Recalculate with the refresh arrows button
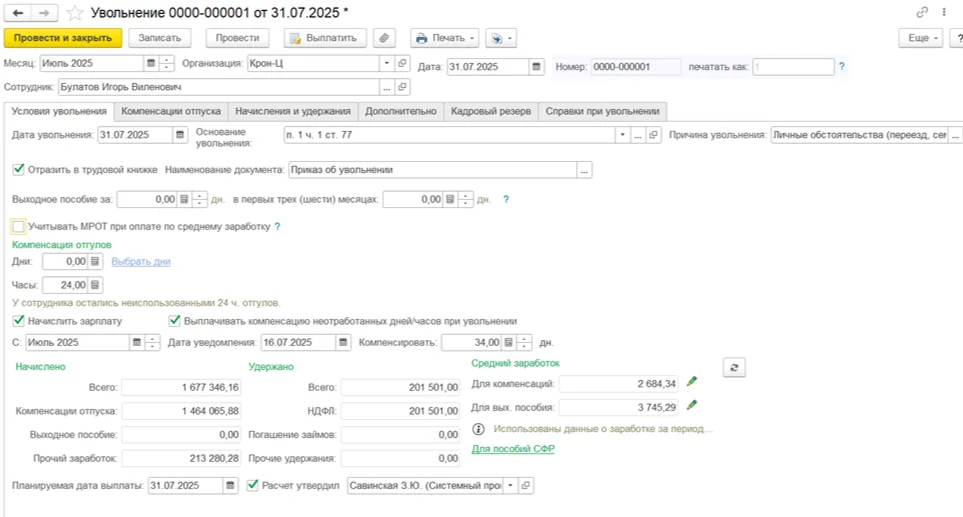 pyautogui.click(x=734, y=368)
